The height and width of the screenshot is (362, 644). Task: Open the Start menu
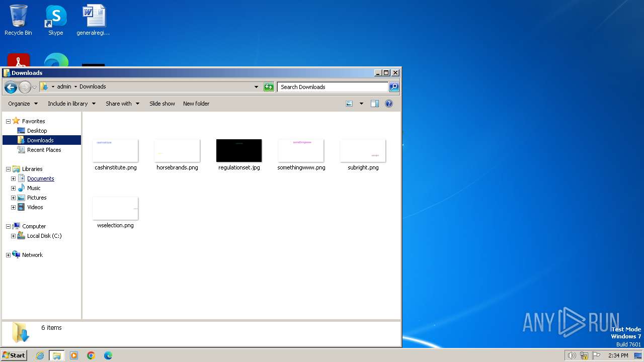(x=14, y=355)
